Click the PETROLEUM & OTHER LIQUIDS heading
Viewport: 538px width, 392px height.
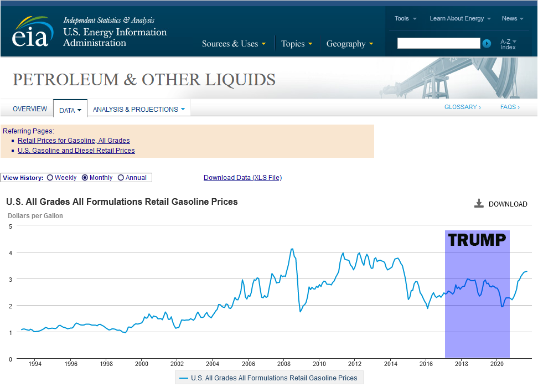tap(144, 80)
